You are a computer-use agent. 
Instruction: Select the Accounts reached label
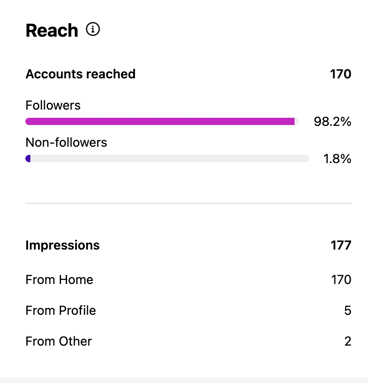(81, 74)
